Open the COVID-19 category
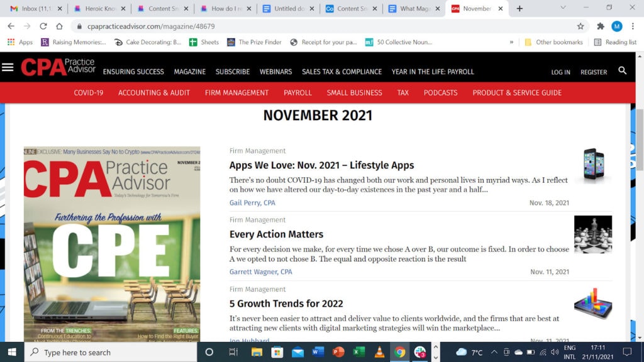Viewport: 644px width, 362px height. click(88, 93)
